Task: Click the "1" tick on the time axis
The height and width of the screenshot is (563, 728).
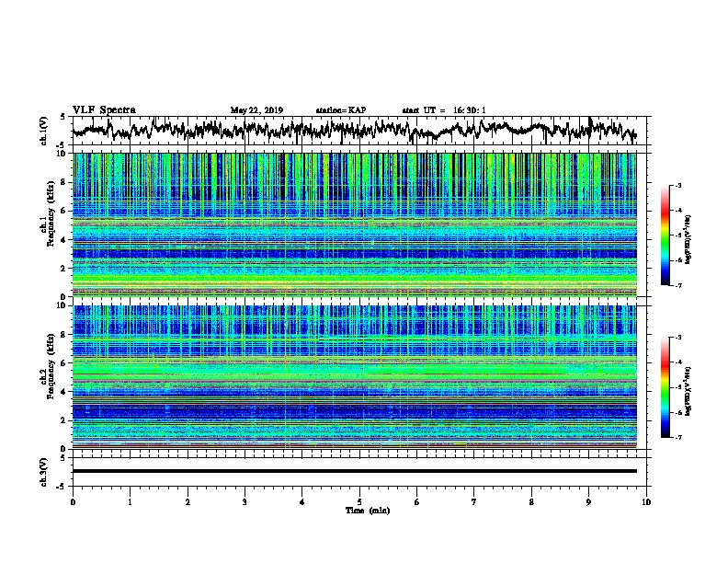Action: (x=130, y=502)
